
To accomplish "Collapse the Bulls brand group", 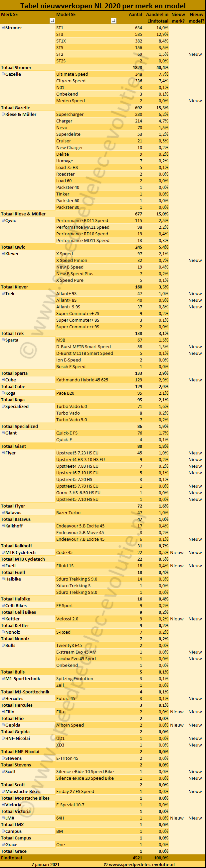I will (x=3, y=645).
